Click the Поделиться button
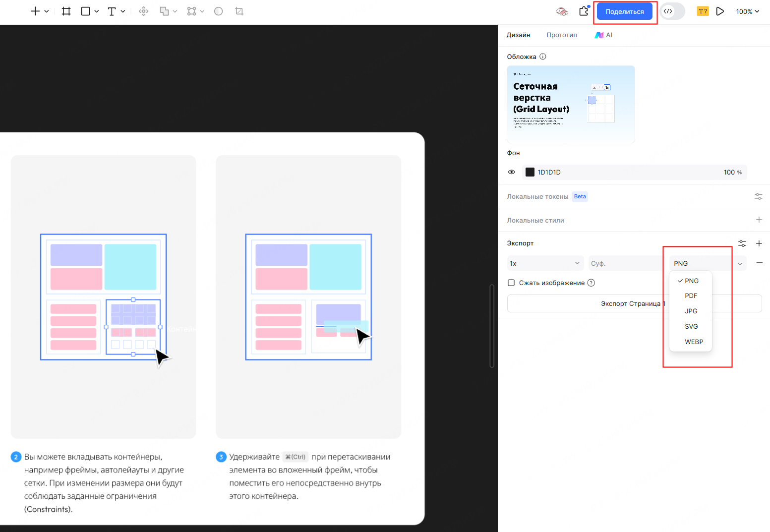The image size is (770, 532). (624, 11)
